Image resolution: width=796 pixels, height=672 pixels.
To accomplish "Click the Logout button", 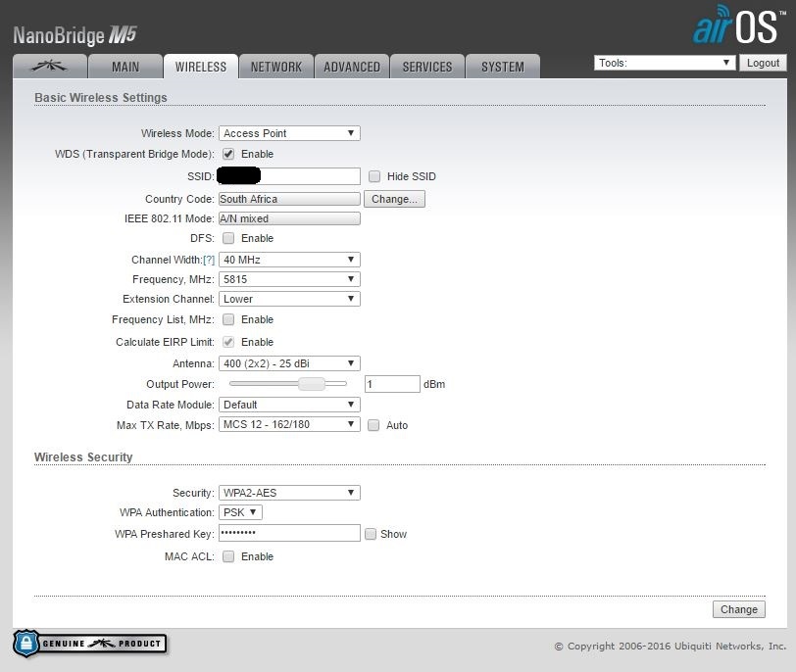I will click(x=763, y=63).
